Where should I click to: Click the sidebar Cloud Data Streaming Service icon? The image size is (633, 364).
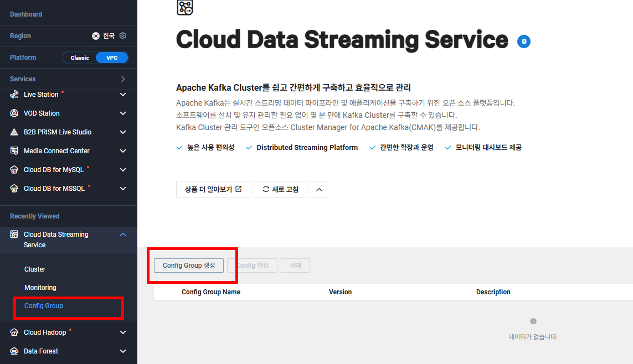click(14, 234)
